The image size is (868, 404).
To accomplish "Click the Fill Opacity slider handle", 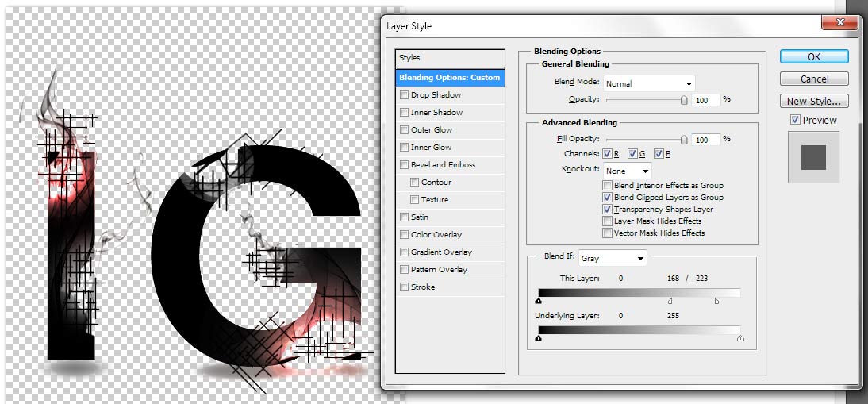I will point(684,140).
